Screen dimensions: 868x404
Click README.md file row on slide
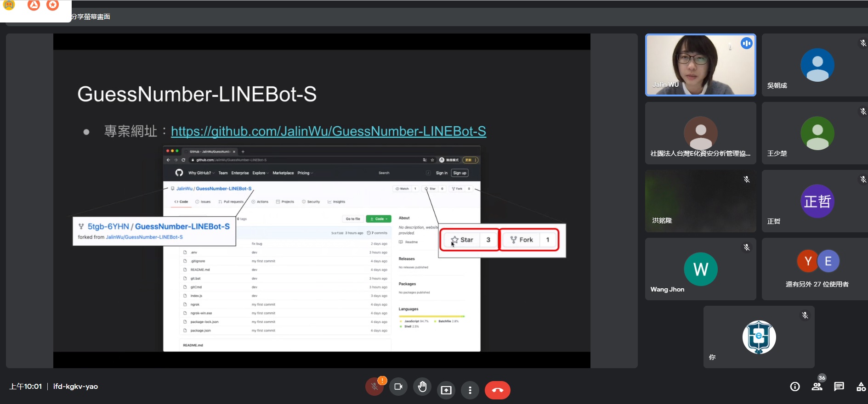point(285,270)
